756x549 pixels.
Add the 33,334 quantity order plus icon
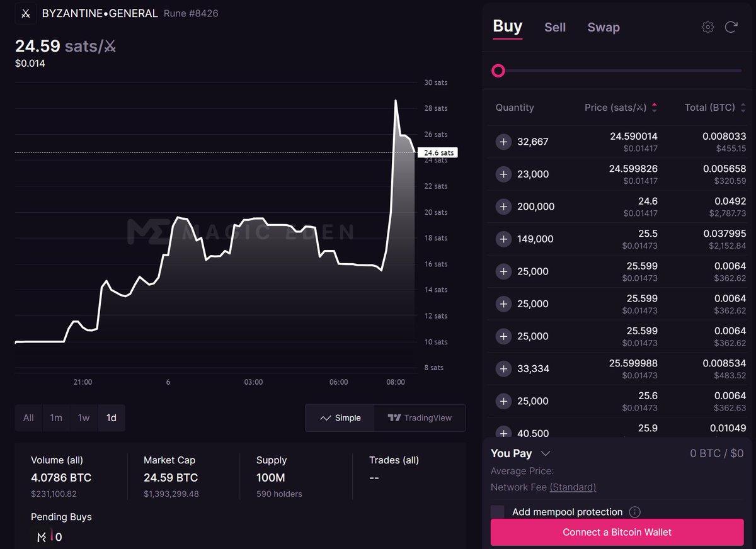pos(503,368)
